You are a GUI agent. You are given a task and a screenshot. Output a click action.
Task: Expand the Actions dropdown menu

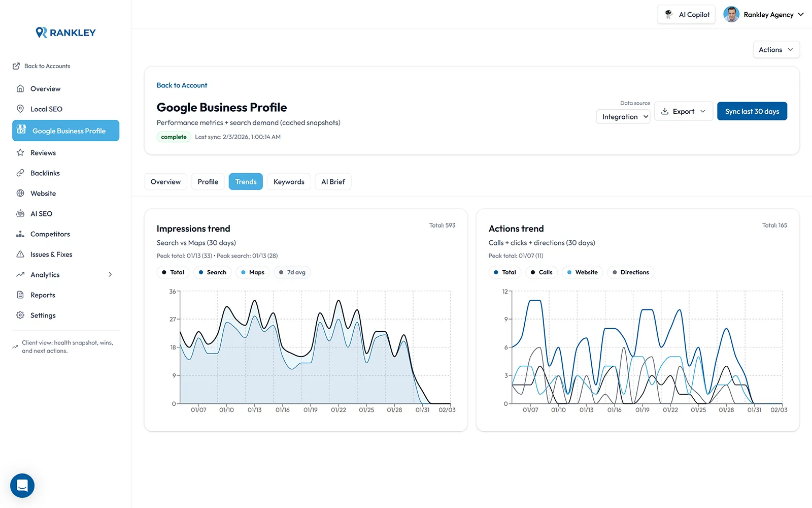point(776,49)
